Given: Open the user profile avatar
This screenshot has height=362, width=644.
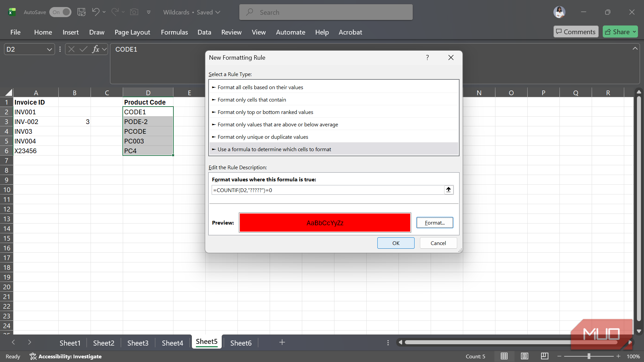Looking at the screenshot, I should pos(559,12).
